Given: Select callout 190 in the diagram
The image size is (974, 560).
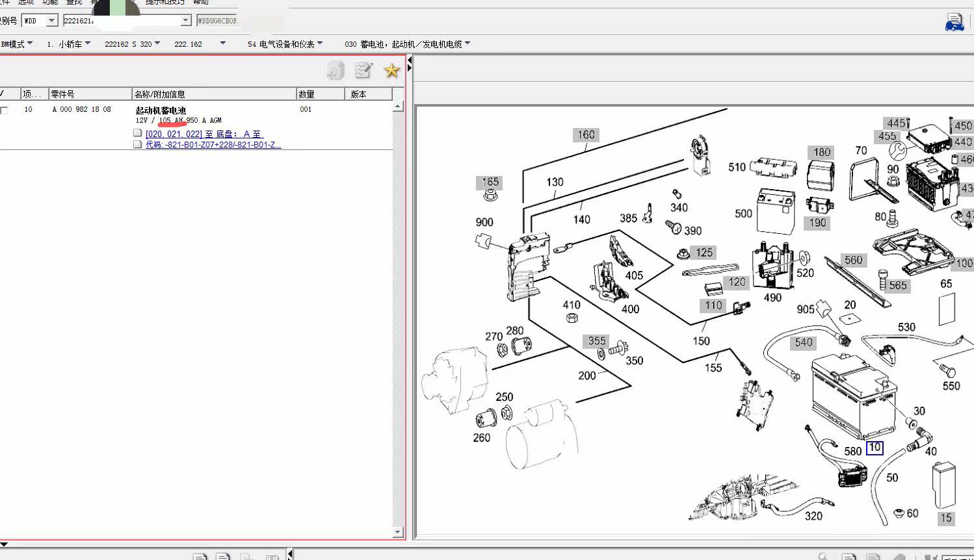Looking at the screenshot, I should click(817, 223).
